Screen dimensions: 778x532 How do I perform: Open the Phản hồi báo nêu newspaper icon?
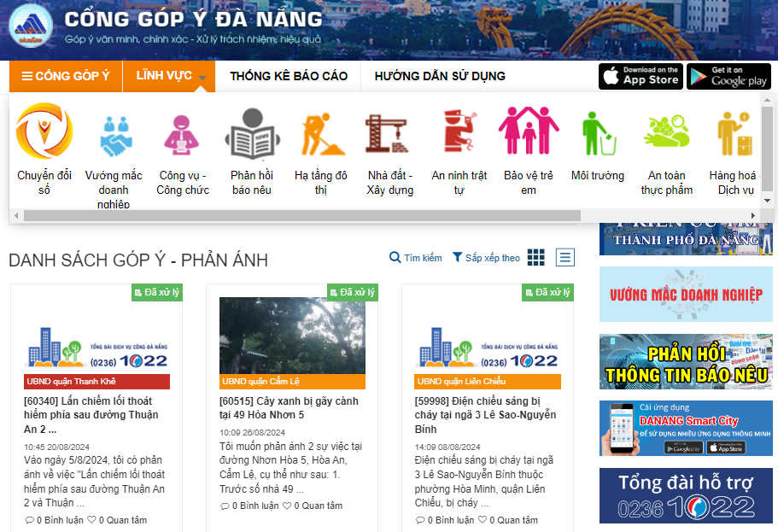pos(252,134)
